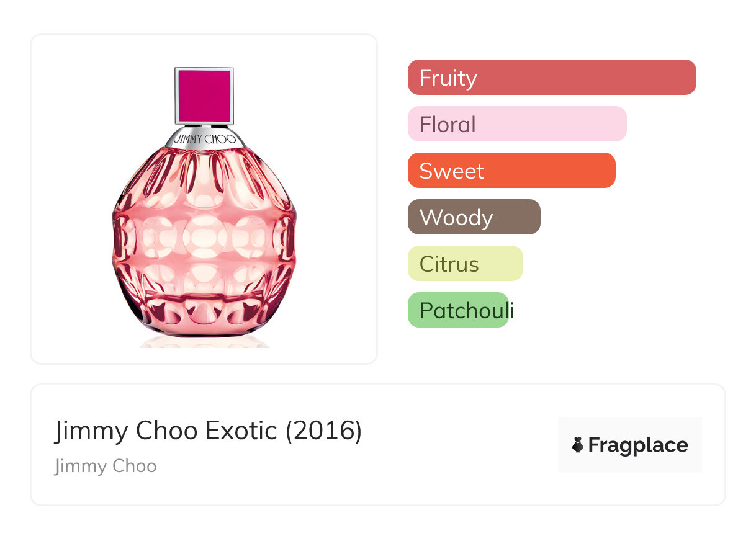
Task: Open the gray Jimmy Choo brand subtitle
Action: (106, 466)
